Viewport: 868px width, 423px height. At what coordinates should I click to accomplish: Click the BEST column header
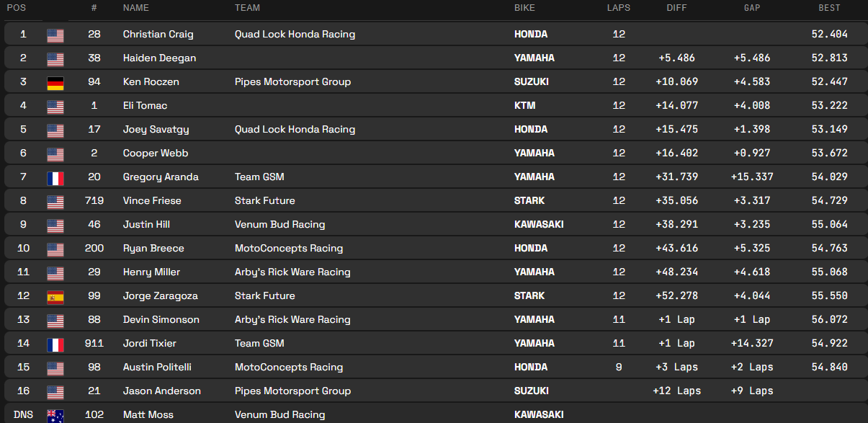point(829,8)
